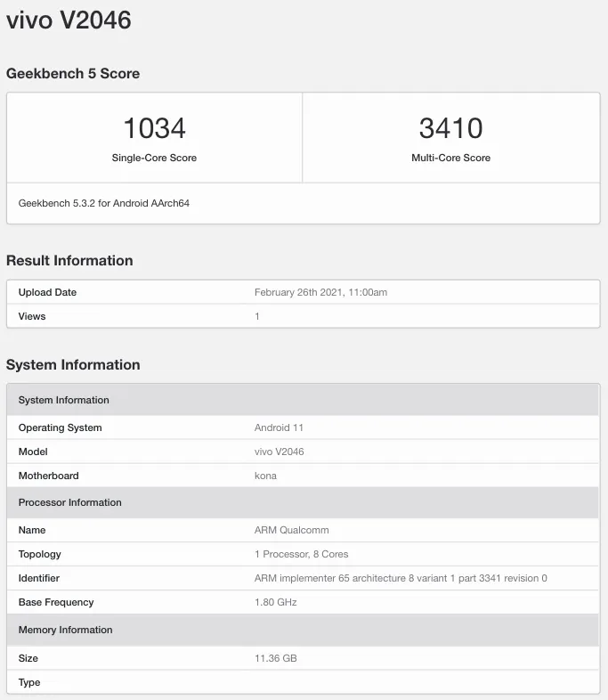The width and height of the screenshot is (608, 700).
Task: Click the System Information section heading
Action: pyautogui.click(x=73, y=364)
